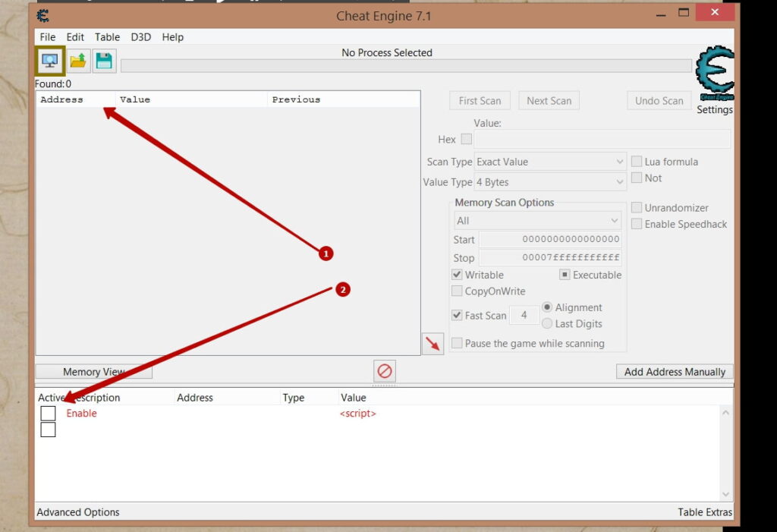Click the red clear list icon
The height and width of the screenshot is (532, 777).
(385, 371)
